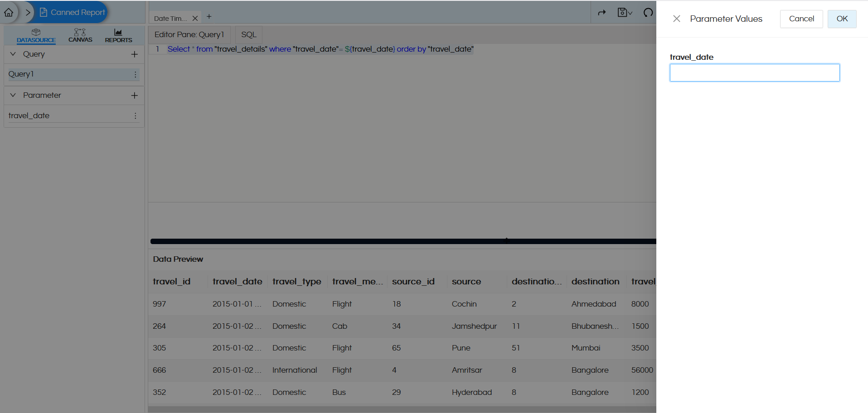The width and height of the screenshot is (868, 413).
Task: Collapse the Parameter section
Action: [12, 95]
